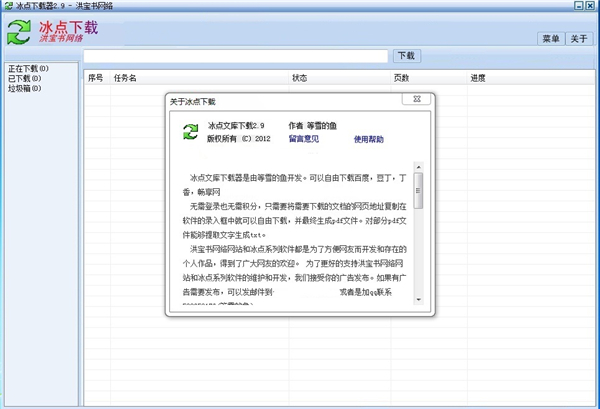Click the green refresh logo in the header
Screen dimensions: 600x409
[x=19, y=32]
